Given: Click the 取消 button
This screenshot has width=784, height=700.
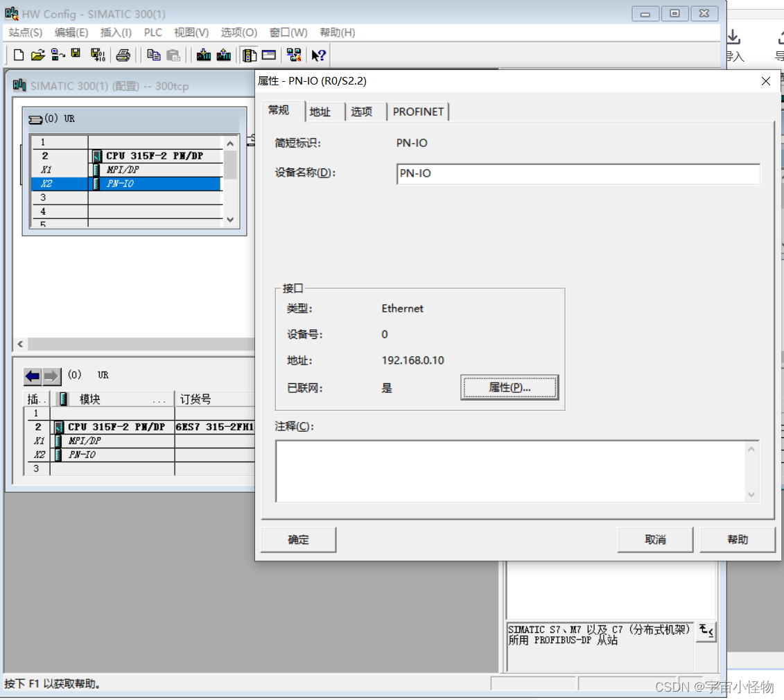Looking at the screenshot, I should pyautogui.click(x=656, y=540).
